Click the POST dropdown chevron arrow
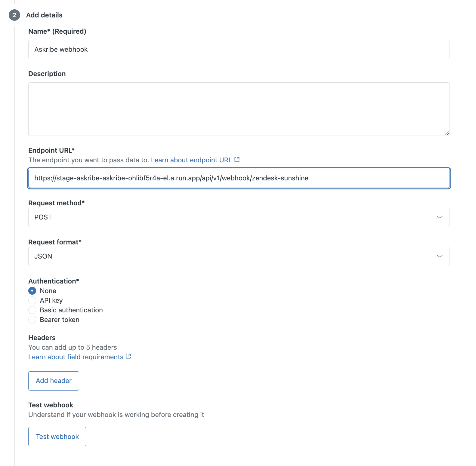 440,217
